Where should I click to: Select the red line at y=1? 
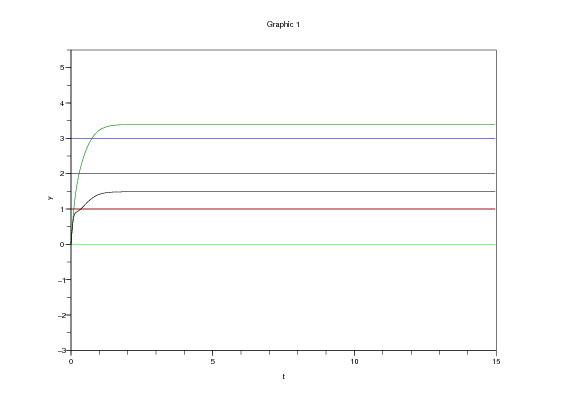[x=283, y=209]
